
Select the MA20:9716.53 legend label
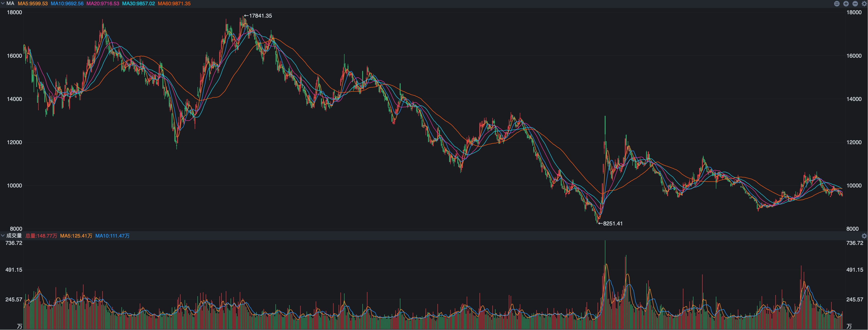tap(103, 3)
